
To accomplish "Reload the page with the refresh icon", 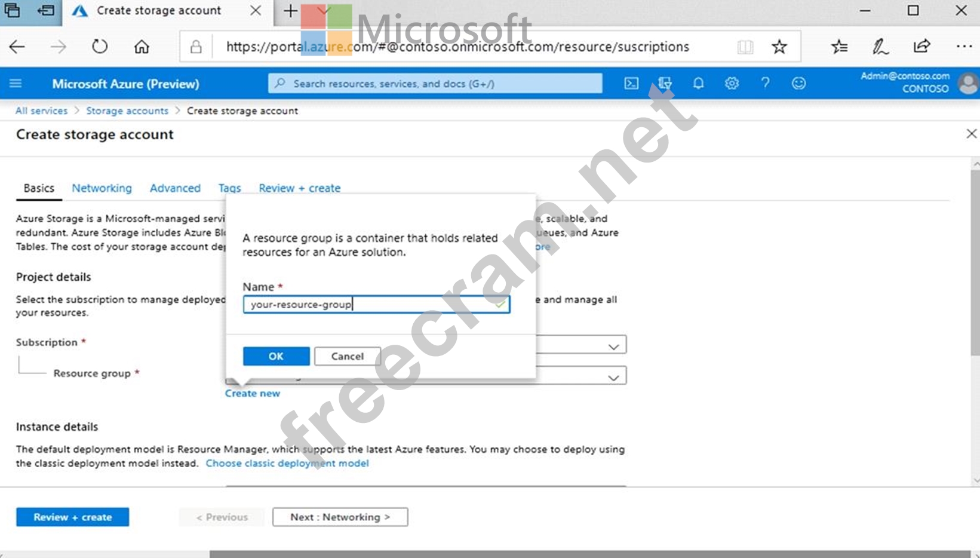I will coord(100,47).
